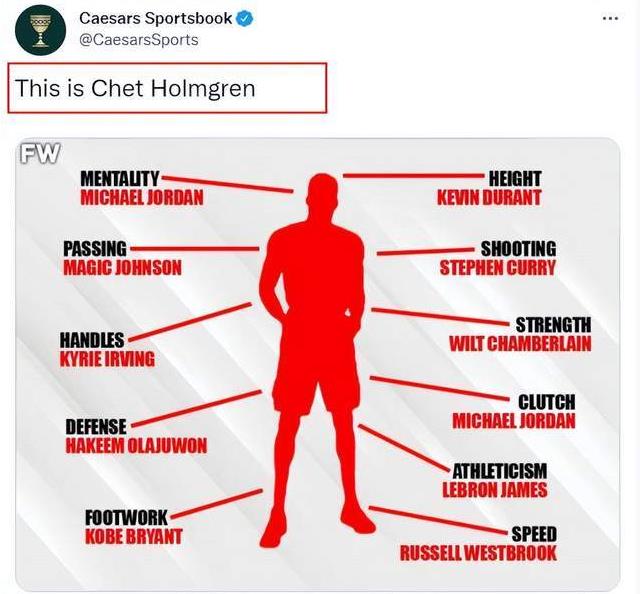
Task: Click the Height label in the graphic
Action: pos(514,178)
